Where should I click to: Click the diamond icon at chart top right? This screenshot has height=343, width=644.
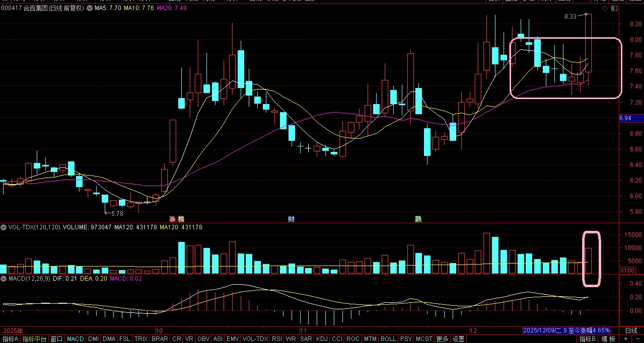click(x=604, y=9)
